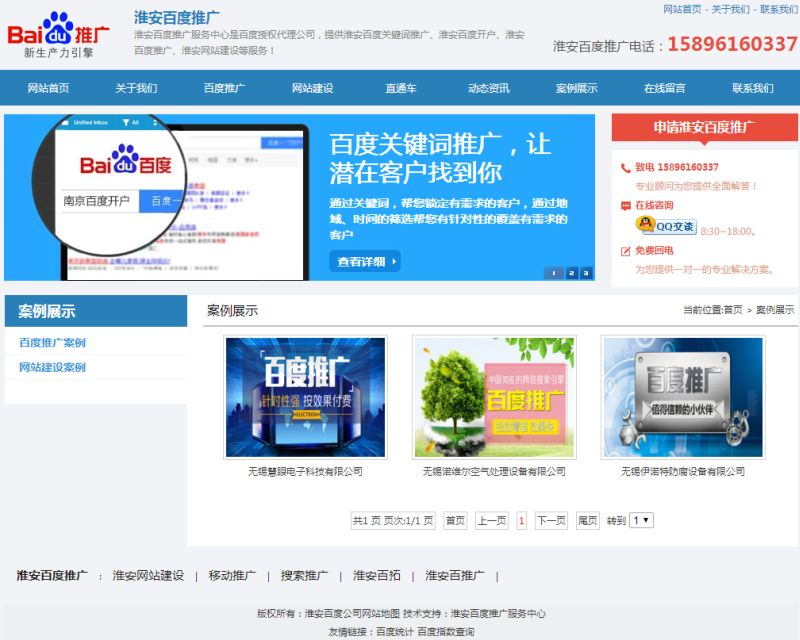Open 动态资讯 navigation item
This screenshot has height=640, width=800.
click(489, 88)
